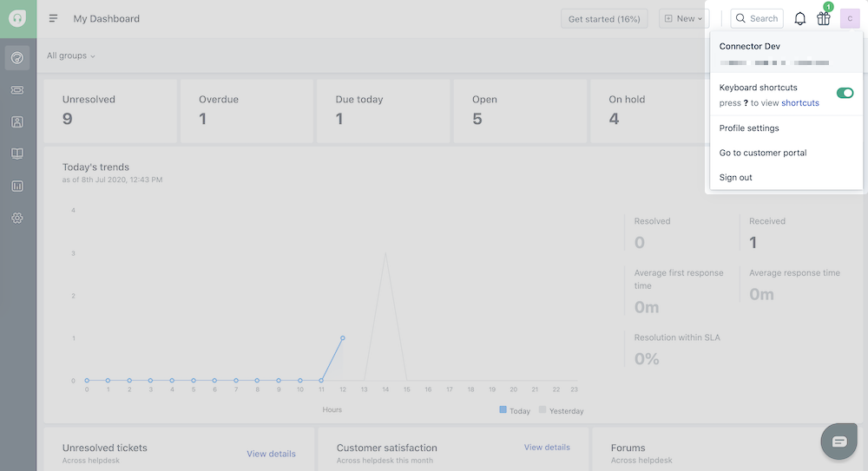Expand the All groups dropdown
The height and width of the screenshot is (471, 868).
(x=71, y=56)
